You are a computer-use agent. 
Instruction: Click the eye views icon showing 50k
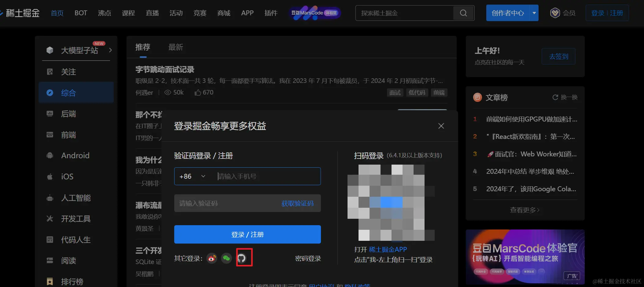click(167, 92)
